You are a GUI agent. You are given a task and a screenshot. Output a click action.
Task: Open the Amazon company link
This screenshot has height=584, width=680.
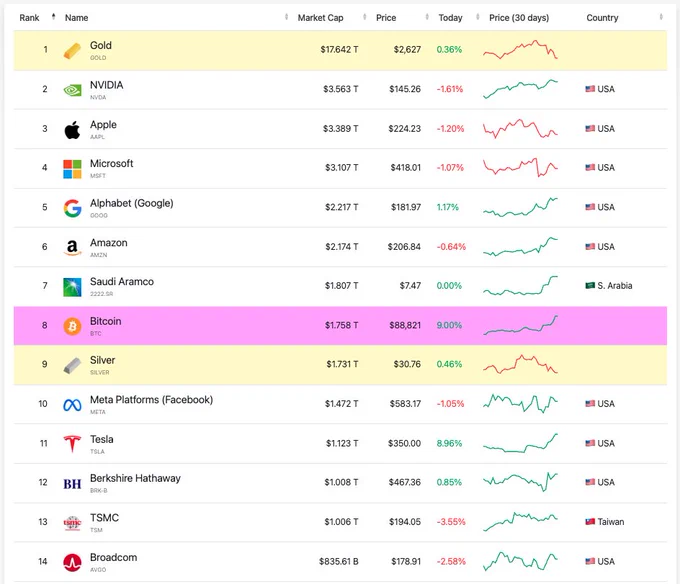coord(108,242)
